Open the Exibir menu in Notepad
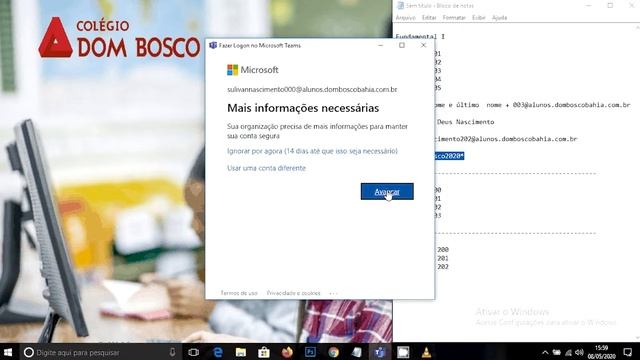 [x=478, y=18]
